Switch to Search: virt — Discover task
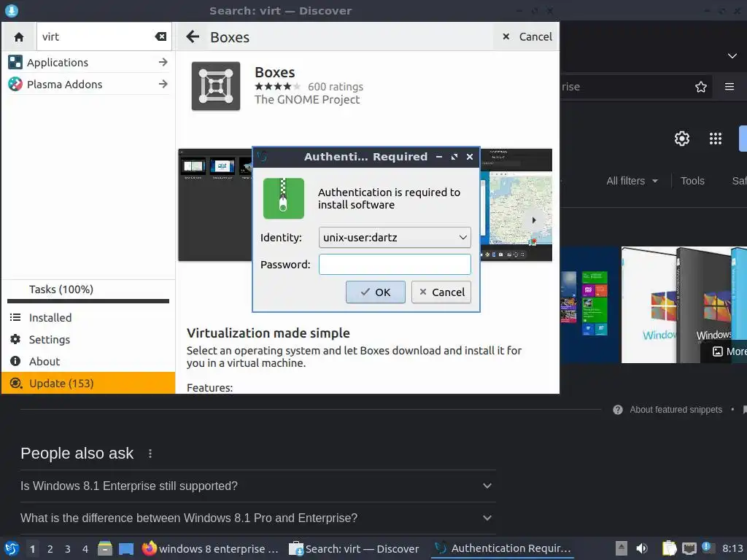 click(355, 548)
